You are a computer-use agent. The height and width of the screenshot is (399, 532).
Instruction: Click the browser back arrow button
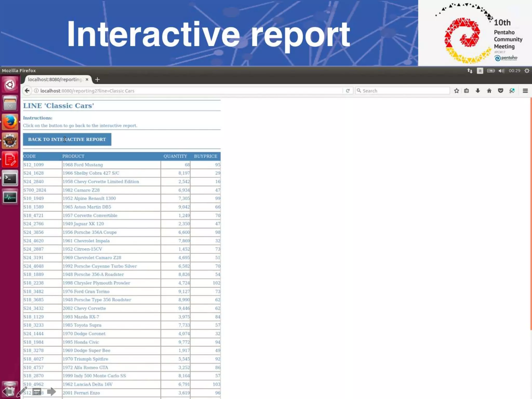[27, 91]
